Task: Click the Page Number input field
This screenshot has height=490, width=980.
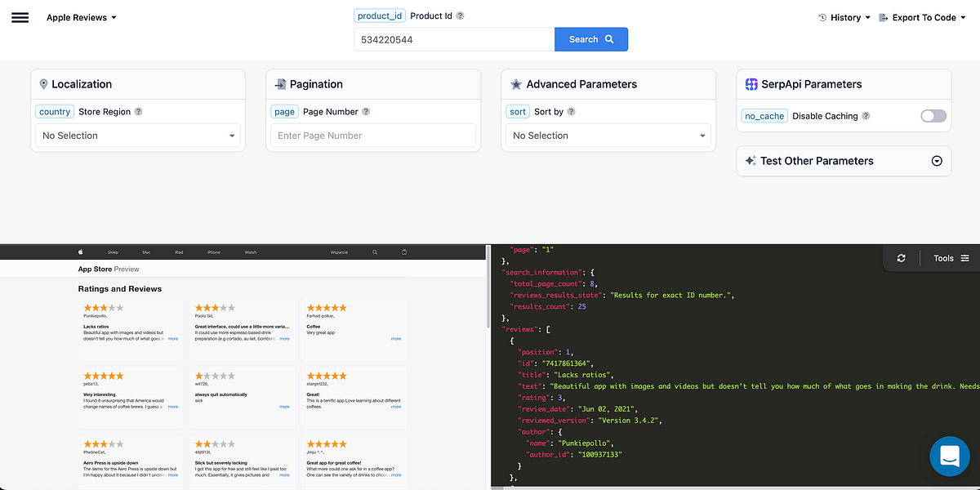Action: pyautogui.click(x=372, y=135)
